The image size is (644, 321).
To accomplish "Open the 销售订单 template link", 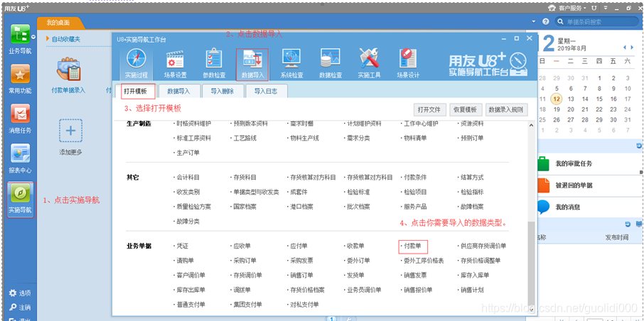I will [301, 275].
